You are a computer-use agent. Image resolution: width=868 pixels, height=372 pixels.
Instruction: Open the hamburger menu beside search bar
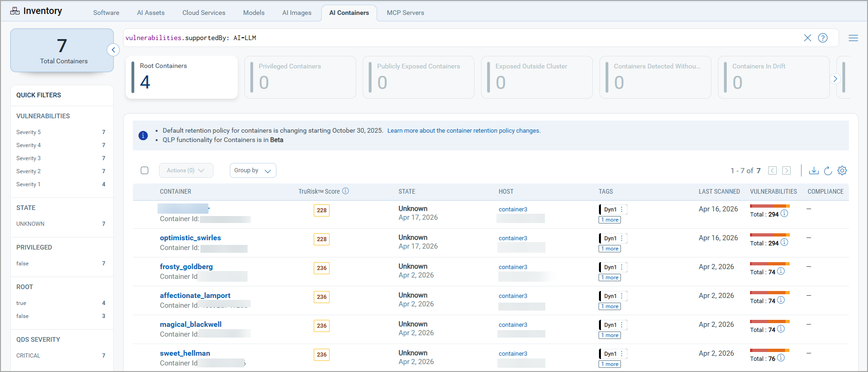(853, 38)
